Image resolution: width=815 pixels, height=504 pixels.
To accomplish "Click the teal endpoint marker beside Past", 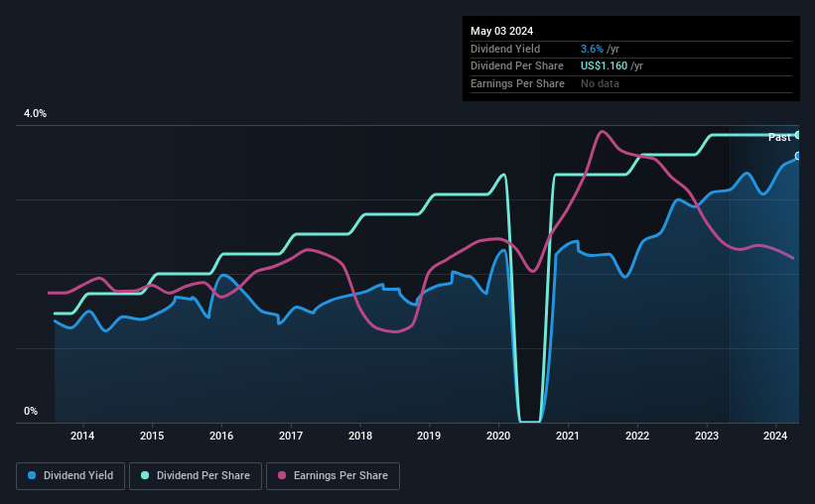I will click(x=798, y=135).
